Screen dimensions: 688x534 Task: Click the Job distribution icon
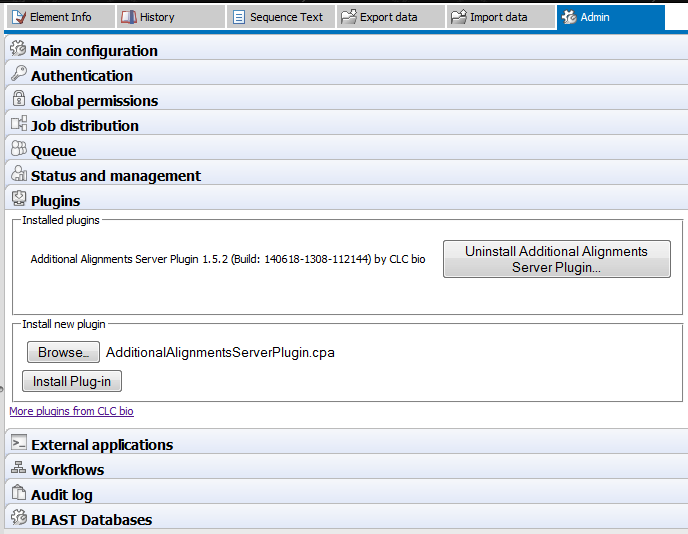pos(18,125)
